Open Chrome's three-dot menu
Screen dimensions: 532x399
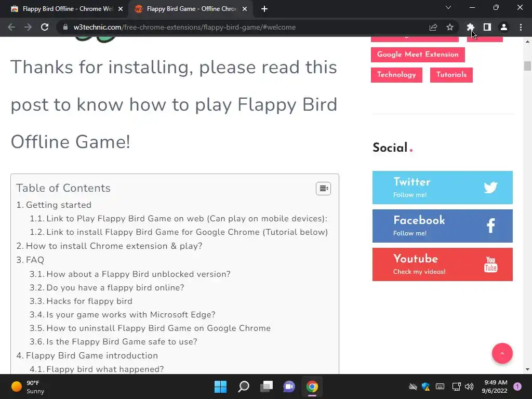point(521,27)
